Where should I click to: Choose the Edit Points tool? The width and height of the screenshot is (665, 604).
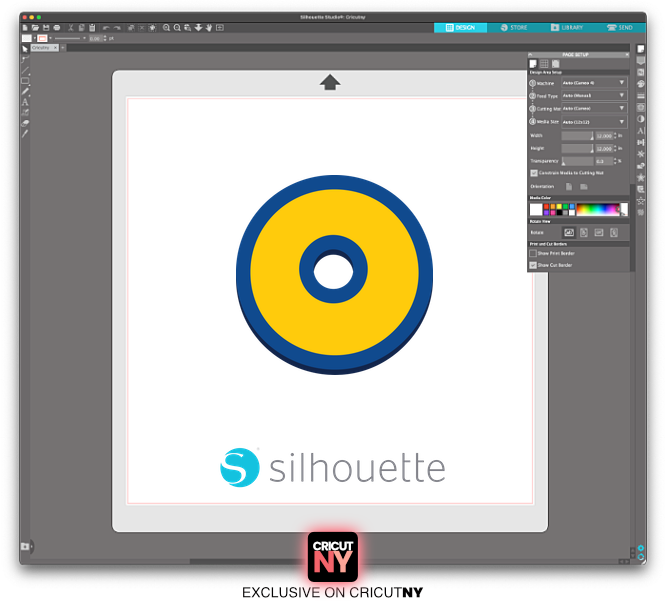25,60
